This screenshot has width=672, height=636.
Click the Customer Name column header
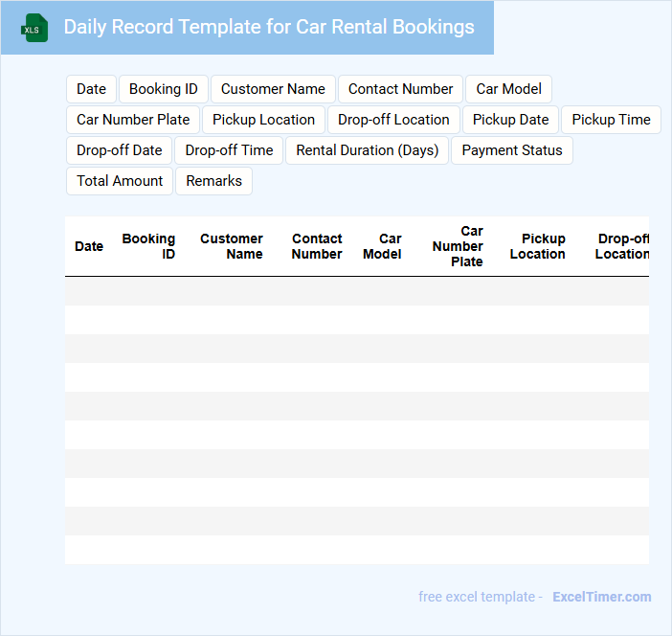232,246
